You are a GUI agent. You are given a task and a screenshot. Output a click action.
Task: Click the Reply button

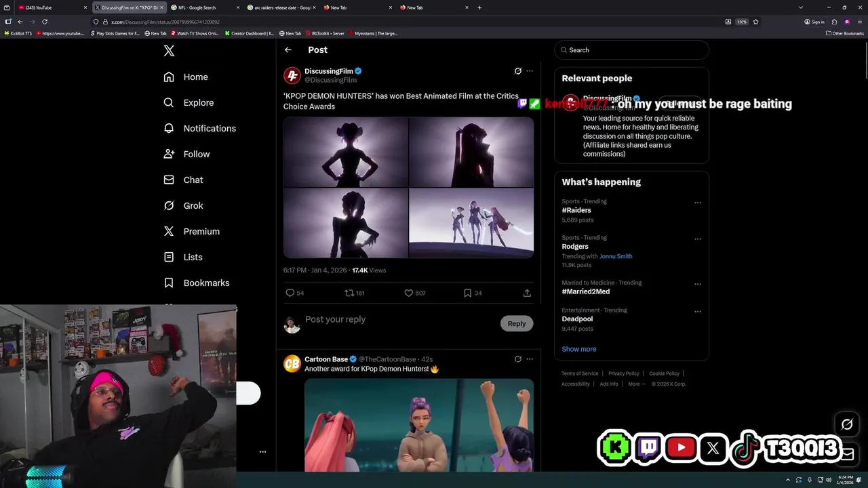coord(517,323)
